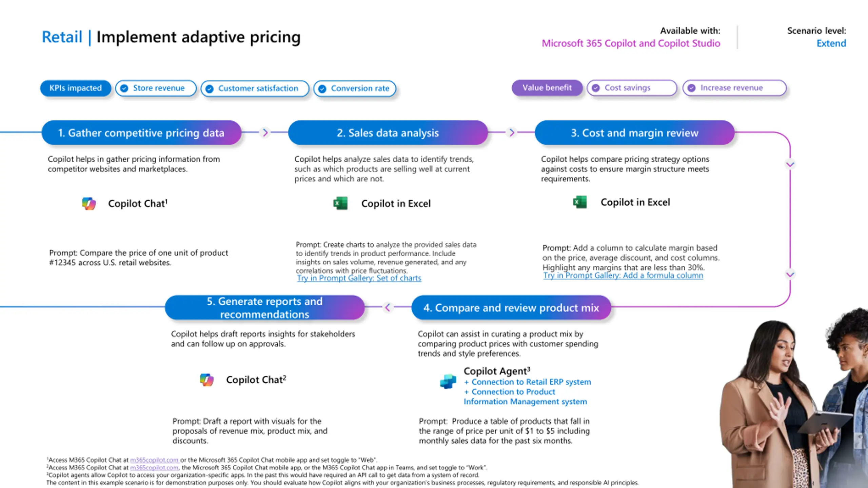Click the checkmark icon in Store revenue
868x488 pixels.
(124, 88)
